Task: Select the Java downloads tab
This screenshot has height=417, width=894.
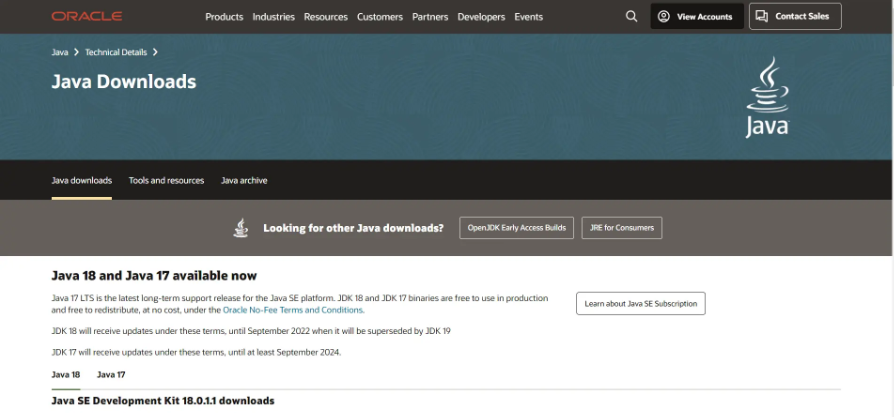Action: [x=82, y=180]
